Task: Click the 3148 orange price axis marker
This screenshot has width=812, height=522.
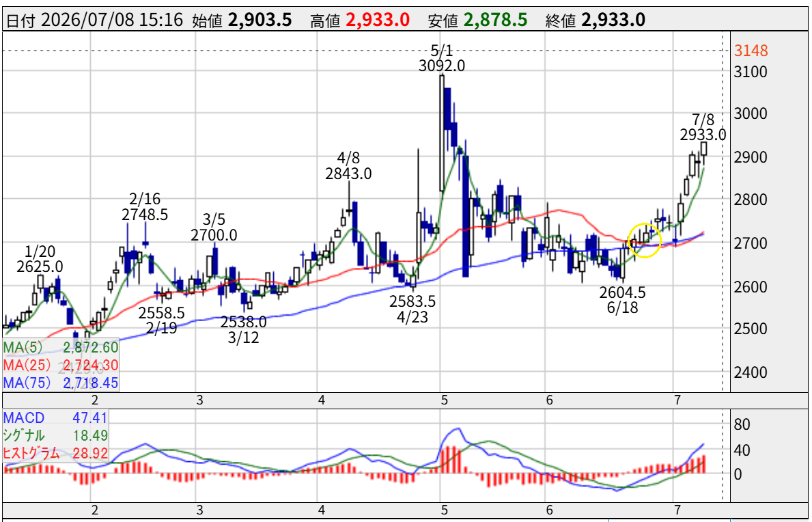Action: tap(749, 51)
